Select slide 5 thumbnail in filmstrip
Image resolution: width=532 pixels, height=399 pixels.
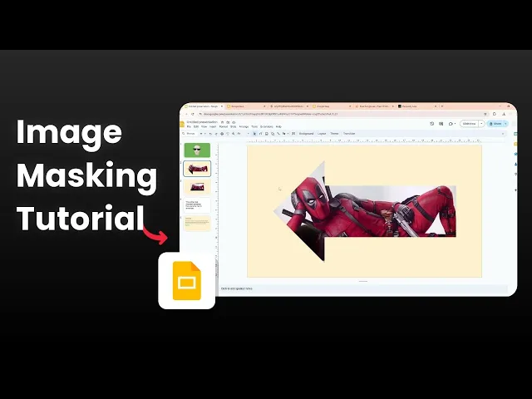coord(197,224)
